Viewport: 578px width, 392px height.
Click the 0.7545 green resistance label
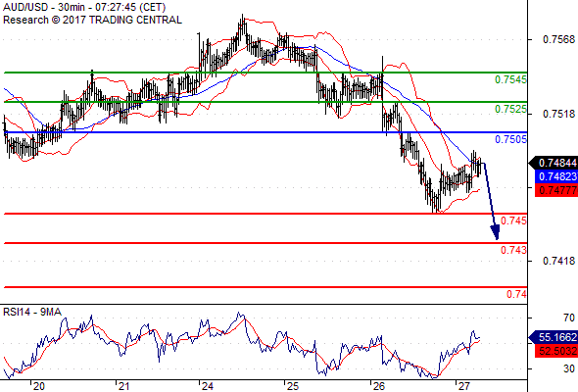point(510,79)
